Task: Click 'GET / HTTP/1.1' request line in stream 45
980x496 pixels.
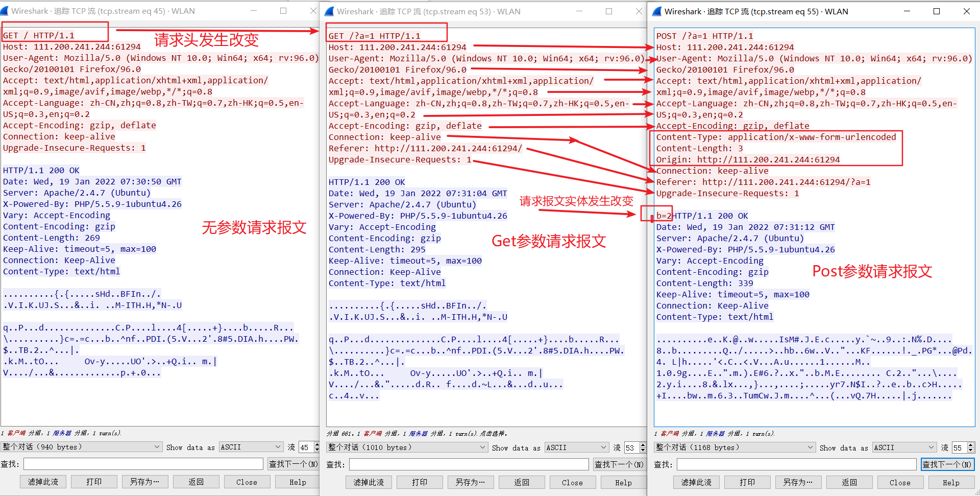Action: pyautogui.click(x=39, y=35)
